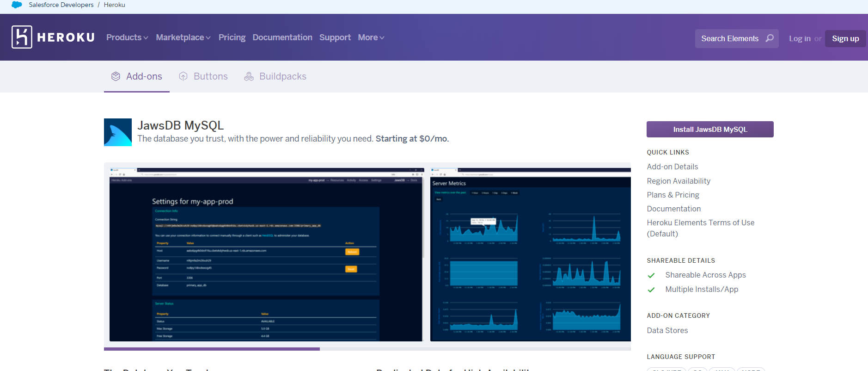Click the Search Elements field
Screen dimensions: 868x371
click(x=737, y=38)
